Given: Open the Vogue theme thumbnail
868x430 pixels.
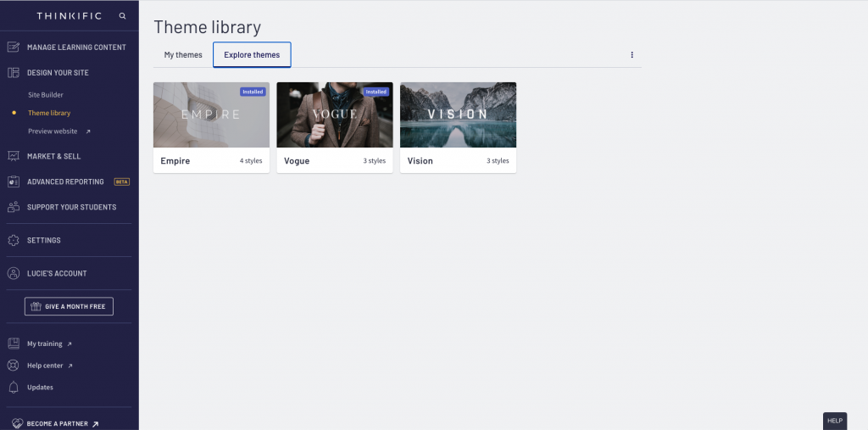Looking at the screenshot, I should 335,114.
